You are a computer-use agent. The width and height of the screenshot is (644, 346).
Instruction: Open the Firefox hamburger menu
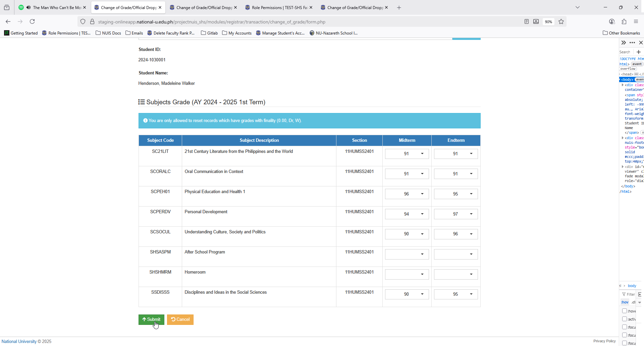click(x=636, y=21)
